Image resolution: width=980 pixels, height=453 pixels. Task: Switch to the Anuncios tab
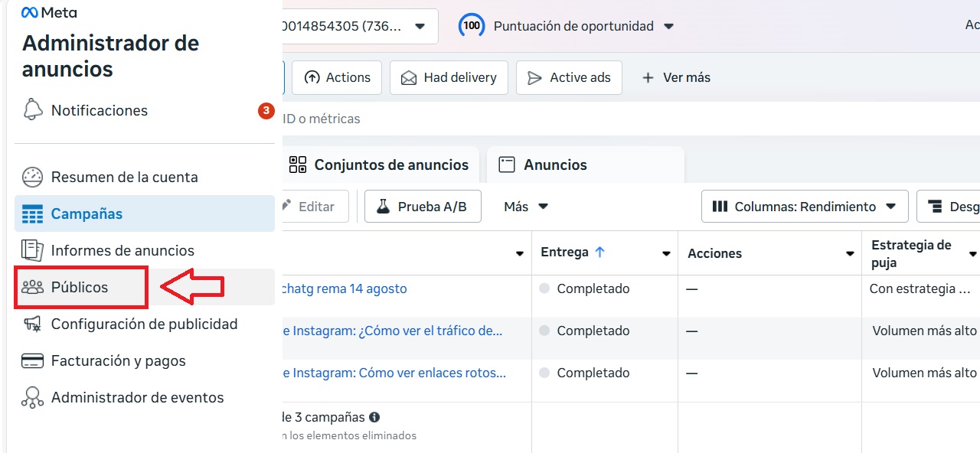555,165
